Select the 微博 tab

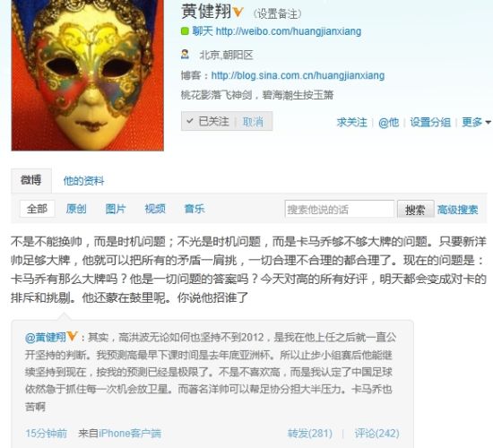tap(31, 180)
